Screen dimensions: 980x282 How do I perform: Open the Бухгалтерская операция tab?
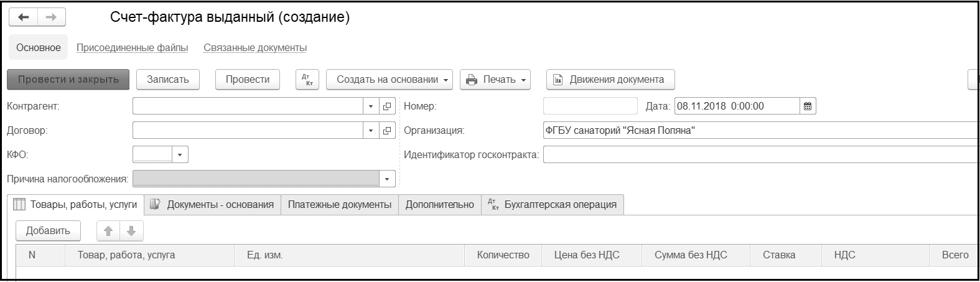[x=553, y=205]
